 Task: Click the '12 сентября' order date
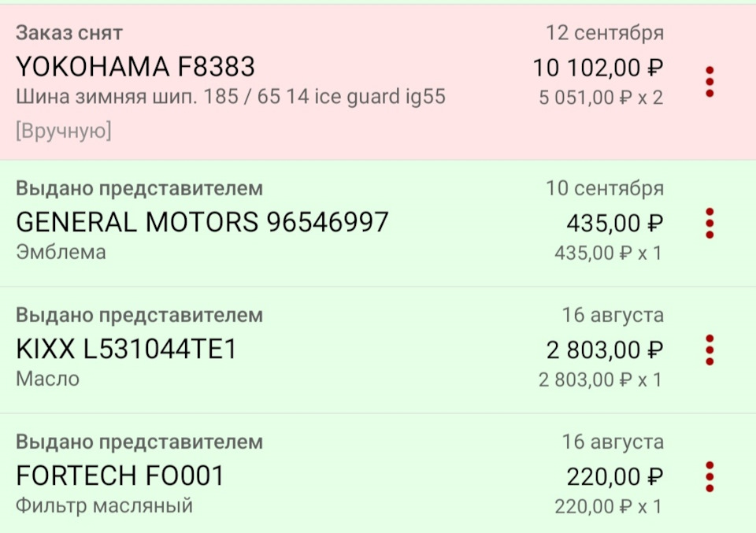click(x=605, y=33)
